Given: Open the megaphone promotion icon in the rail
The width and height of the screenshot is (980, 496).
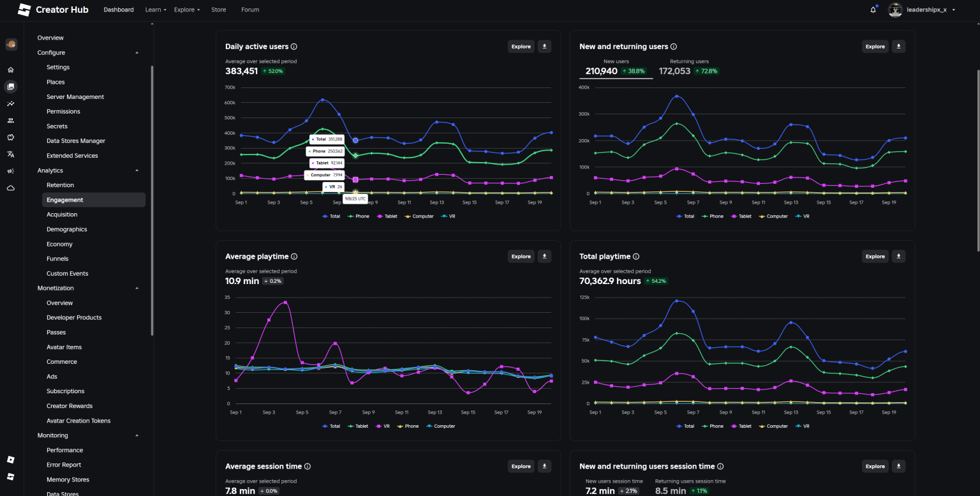Looking at the screenshot, I should tap(10, 170).
